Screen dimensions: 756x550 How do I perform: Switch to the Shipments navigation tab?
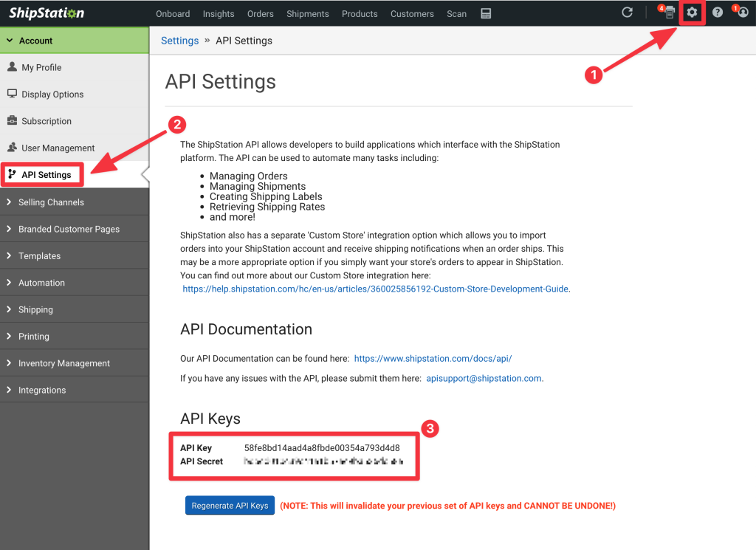308,13
